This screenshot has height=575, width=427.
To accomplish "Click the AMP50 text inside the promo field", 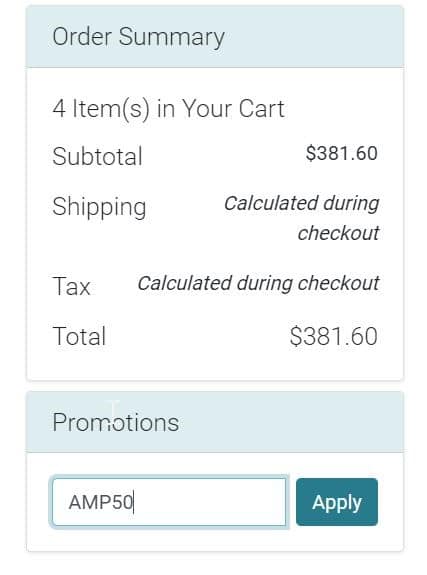I will coord(101,502).
